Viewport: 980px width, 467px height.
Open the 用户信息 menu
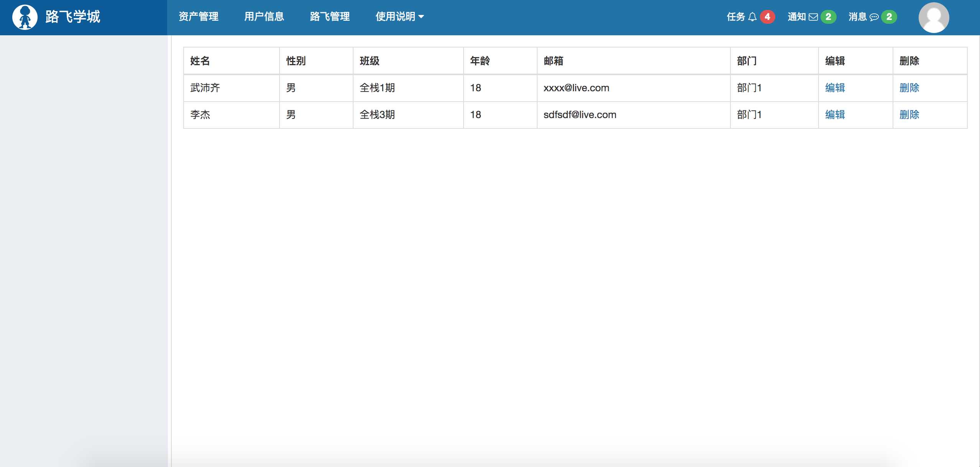(264, 16)
